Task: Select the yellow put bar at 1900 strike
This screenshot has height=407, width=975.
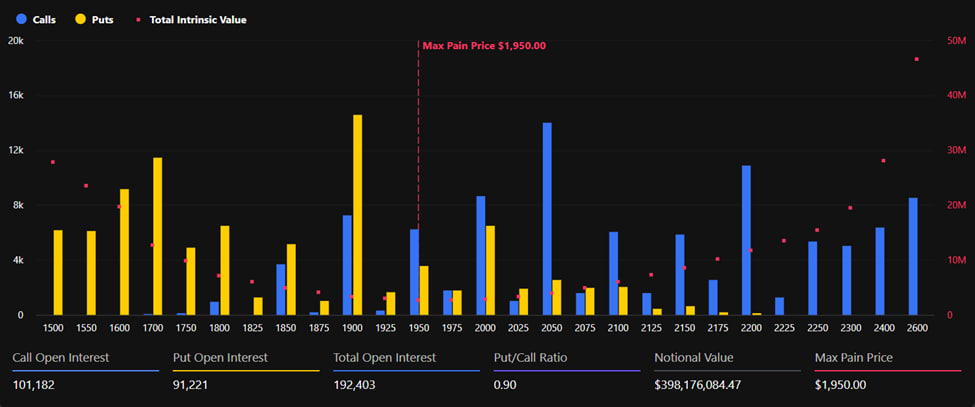Action: [357, 215]
